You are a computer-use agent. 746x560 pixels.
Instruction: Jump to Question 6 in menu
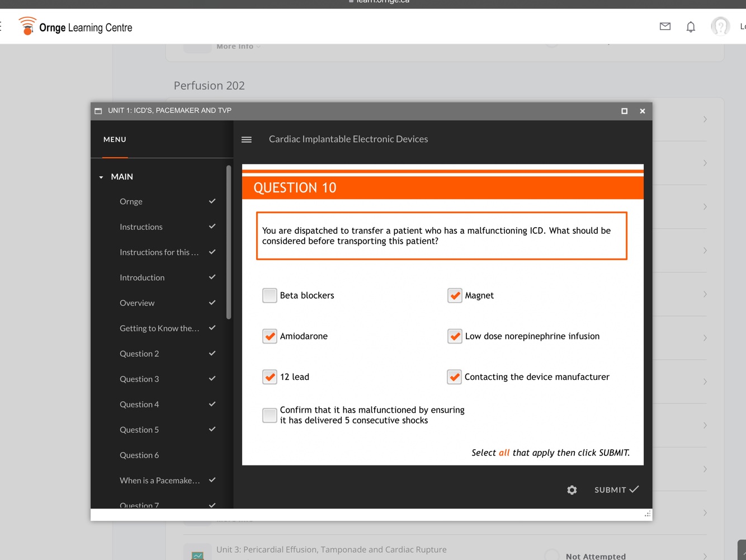tap(162, 455)
